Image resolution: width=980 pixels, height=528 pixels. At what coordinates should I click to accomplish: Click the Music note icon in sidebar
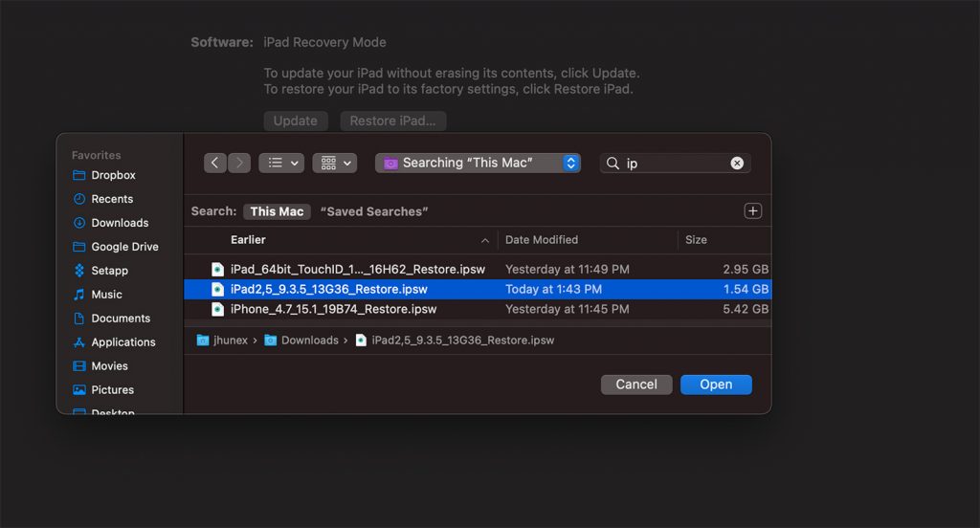78,295
